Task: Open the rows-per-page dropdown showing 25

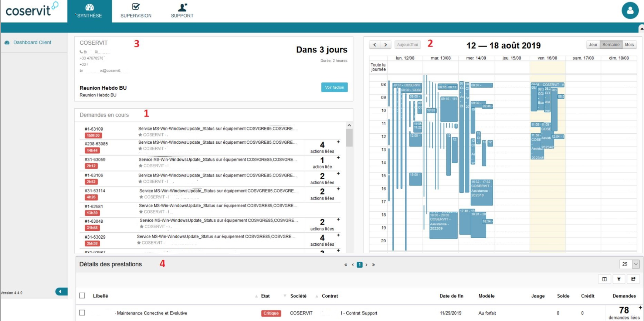Action: pyautogui.click(x=629, y=264)
